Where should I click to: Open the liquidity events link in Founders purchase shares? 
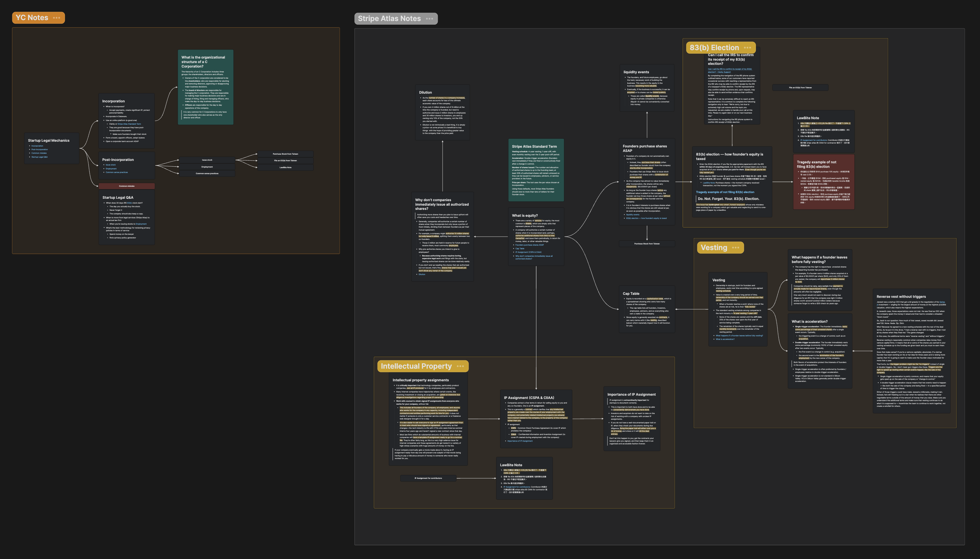click(x=632, y=215)
